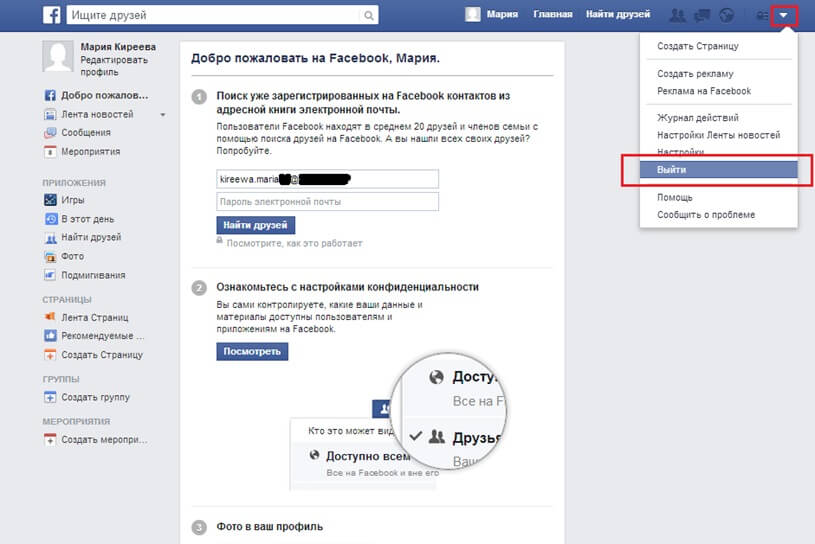
Task: Click the Добро пожалов... sidebar icon
Action: coord(50,96)
